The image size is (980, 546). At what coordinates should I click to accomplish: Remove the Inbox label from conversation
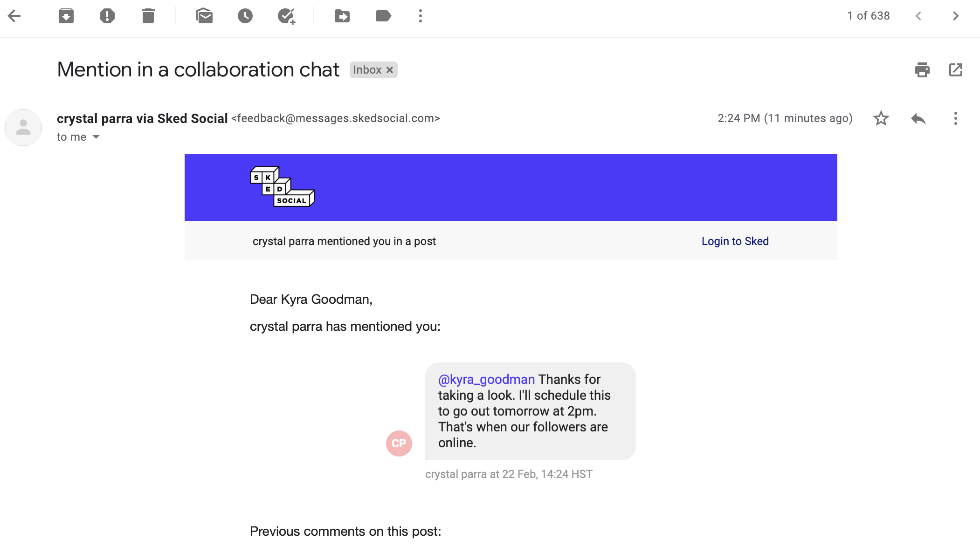[390, 70]
